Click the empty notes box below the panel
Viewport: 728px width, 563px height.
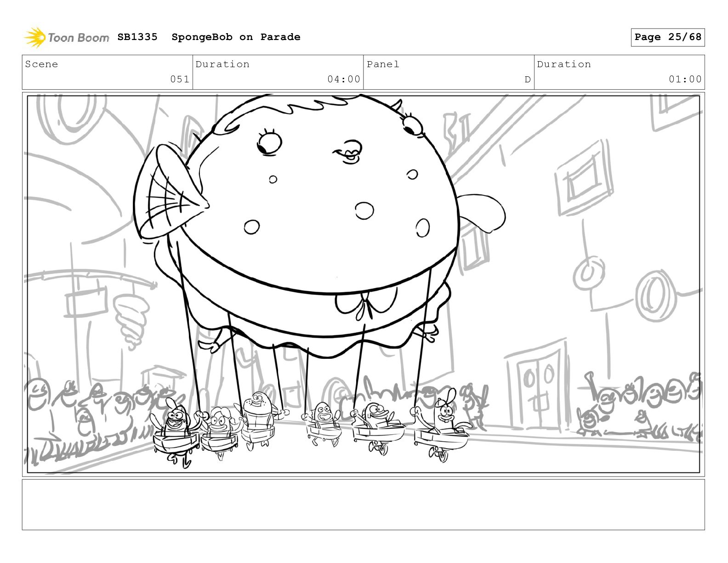pyautogui.click(x=364, y=505)
